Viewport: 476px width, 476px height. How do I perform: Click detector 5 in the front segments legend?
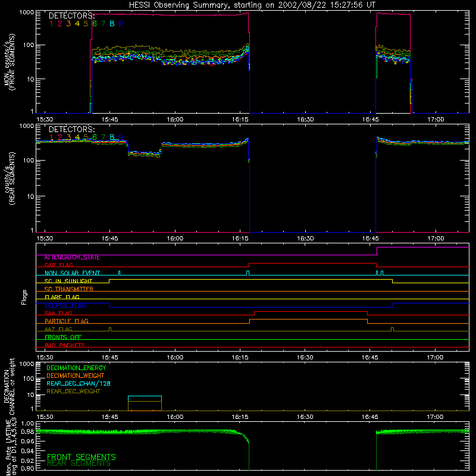(x=86, y=24)
